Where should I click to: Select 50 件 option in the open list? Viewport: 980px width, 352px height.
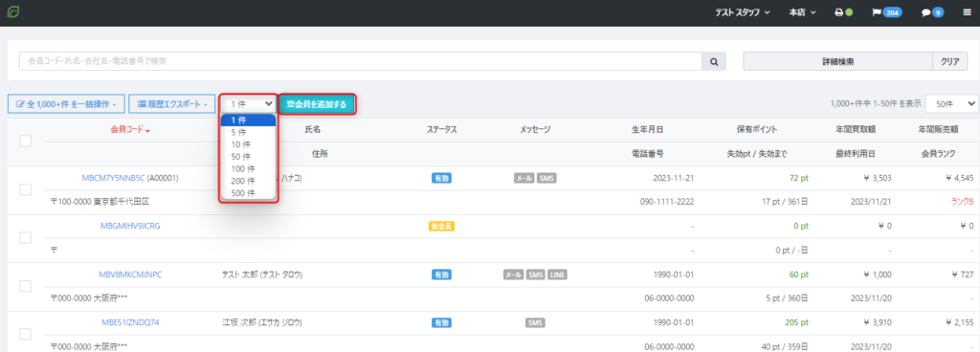click(x=248, y=157)
